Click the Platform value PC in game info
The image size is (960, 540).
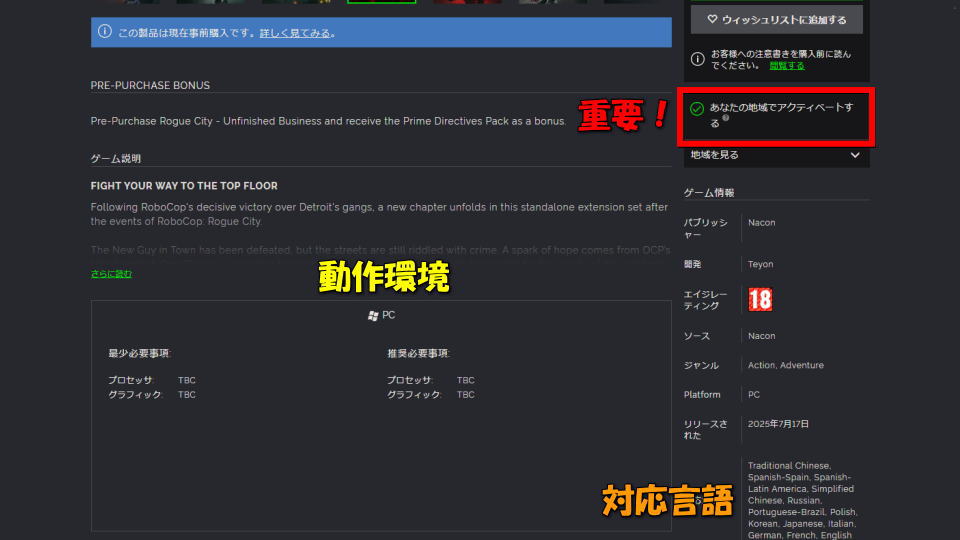click(x=754, y=395)
